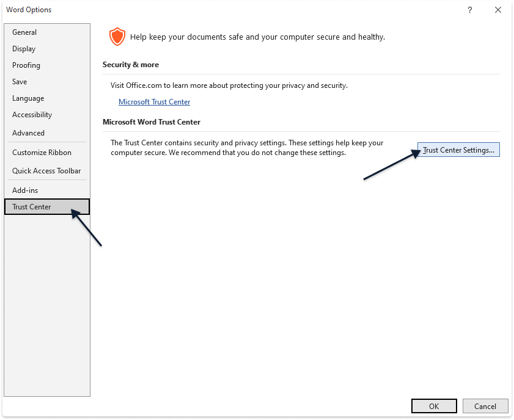Open Customize Ribbon settings
Viewport: 514px width, 420px height.
click(x=42, y=153)
